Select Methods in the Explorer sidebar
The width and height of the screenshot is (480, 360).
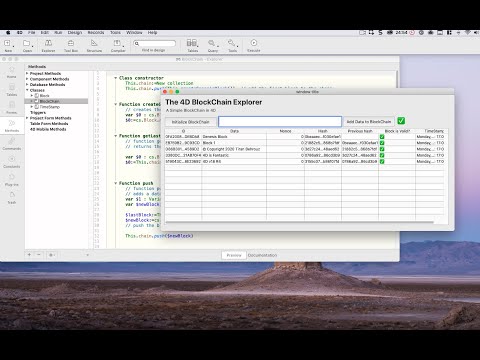point(12,126)
